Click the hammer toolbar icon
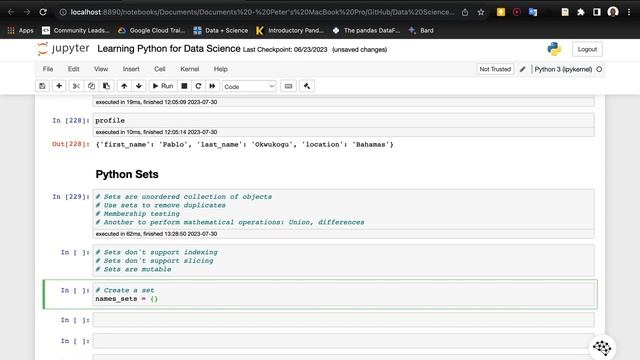Viewport: 640px width, 360px height. (307, 86)
